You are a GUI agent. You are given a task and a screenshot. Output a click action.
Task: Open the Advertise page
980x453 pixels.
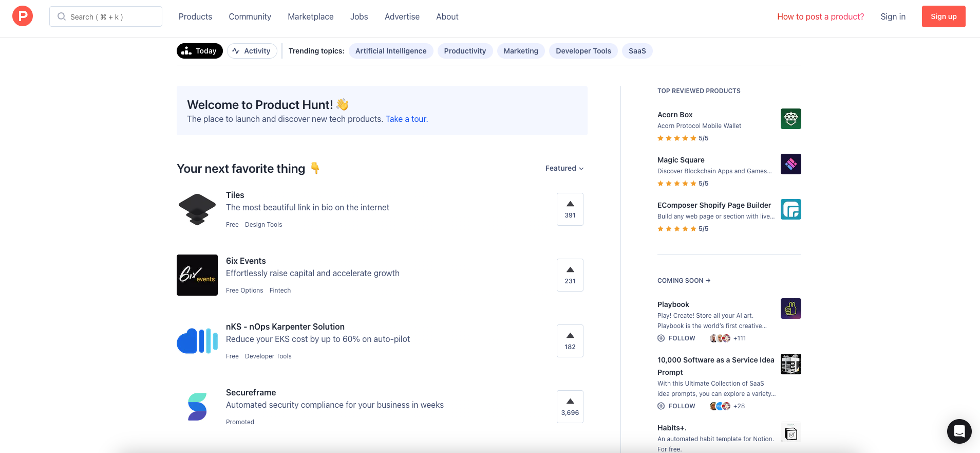click(402, 16)
